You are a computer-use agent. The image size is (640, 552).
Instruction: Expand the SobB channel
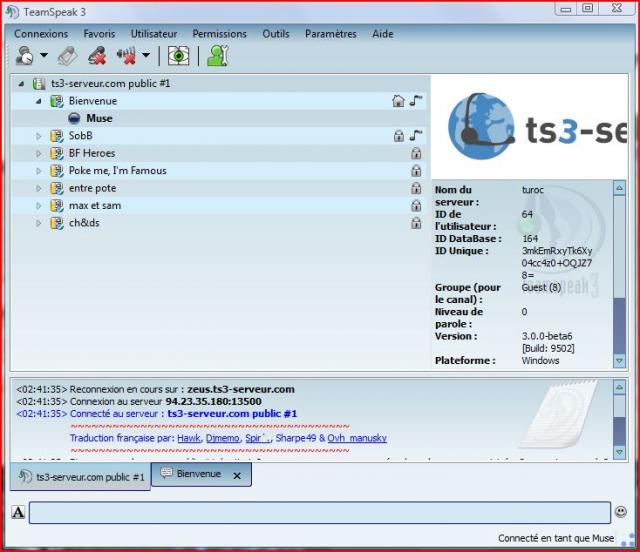[39, 136]
